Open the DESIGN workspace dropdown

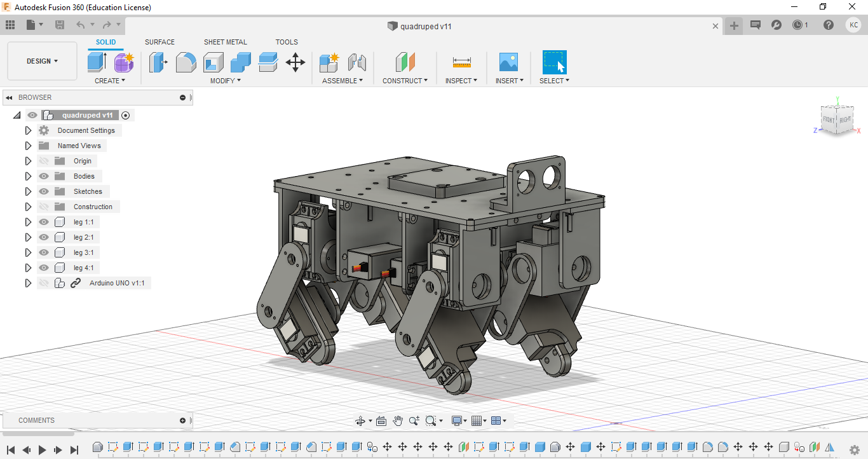click(x=42, y=60)
